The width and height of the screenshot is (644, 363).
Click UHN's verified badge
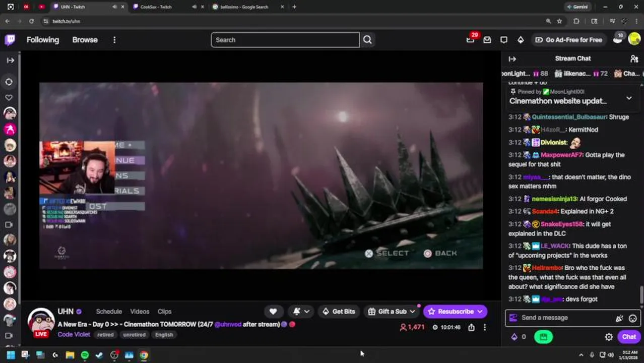coord(79,312)
